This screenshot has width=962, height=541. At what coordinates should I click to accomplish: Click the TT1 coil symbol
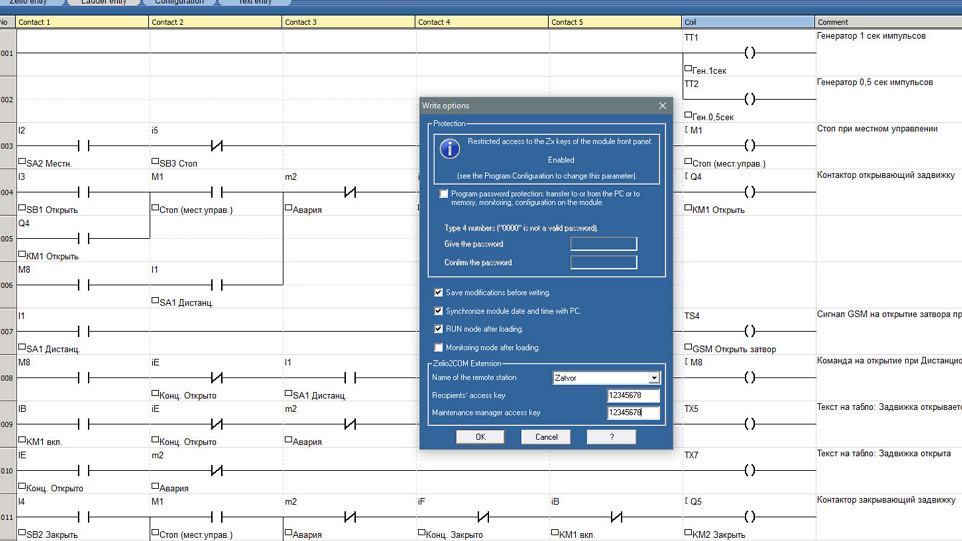(749, 52)
